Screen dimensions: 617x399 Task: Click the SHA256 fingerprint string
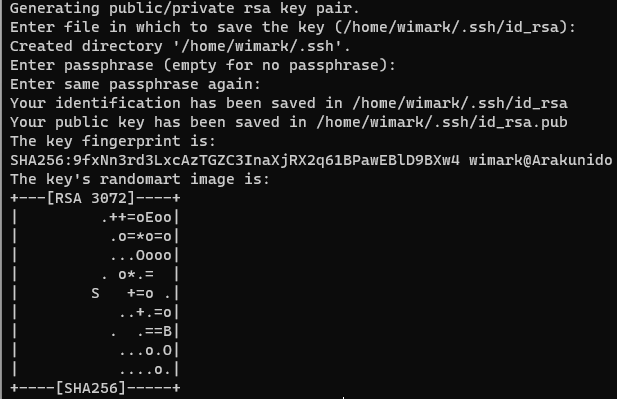pyautogui.click(x=235, y=161)
